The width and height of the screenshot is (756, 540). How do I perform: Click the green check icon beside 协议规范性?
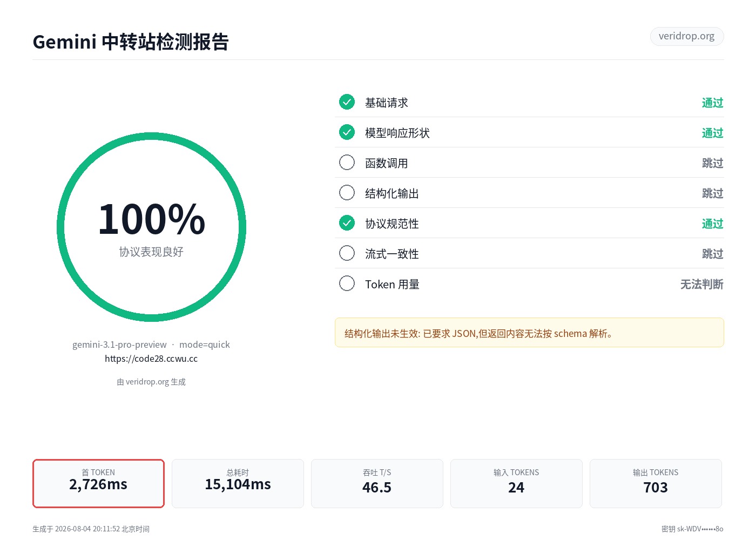click(x=347, y=223)
